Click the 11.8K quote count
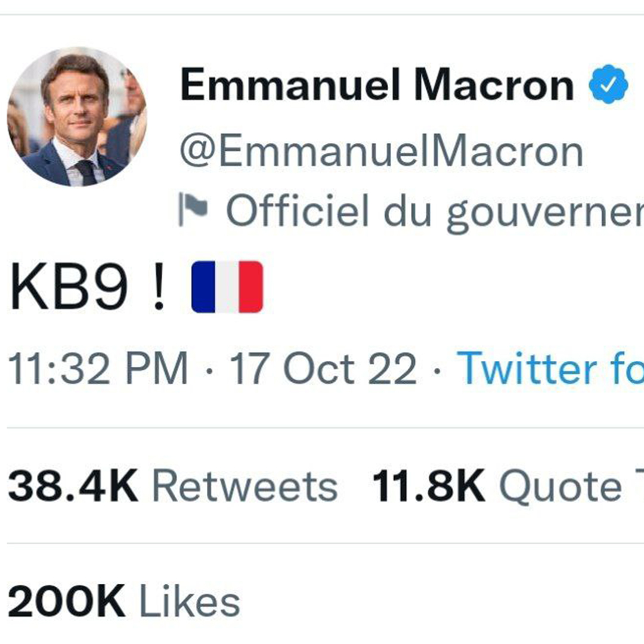This screenshot has width=644, height=644. click(x=429, y=487)
